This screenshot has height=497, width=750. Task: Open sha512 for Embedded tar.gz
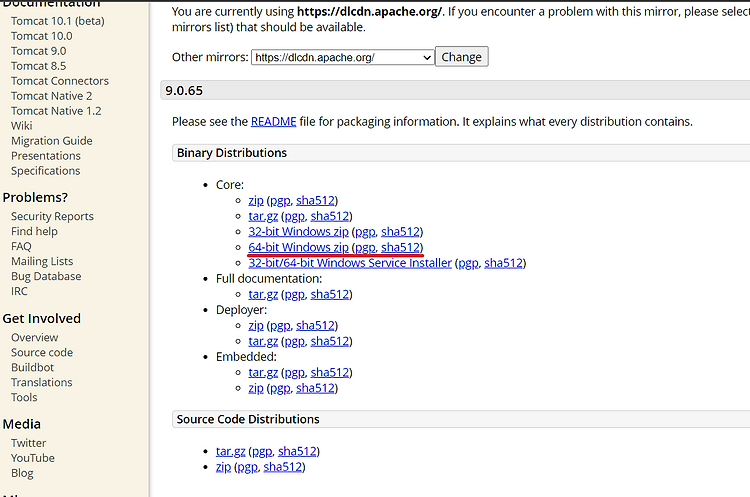click(330, 372)
